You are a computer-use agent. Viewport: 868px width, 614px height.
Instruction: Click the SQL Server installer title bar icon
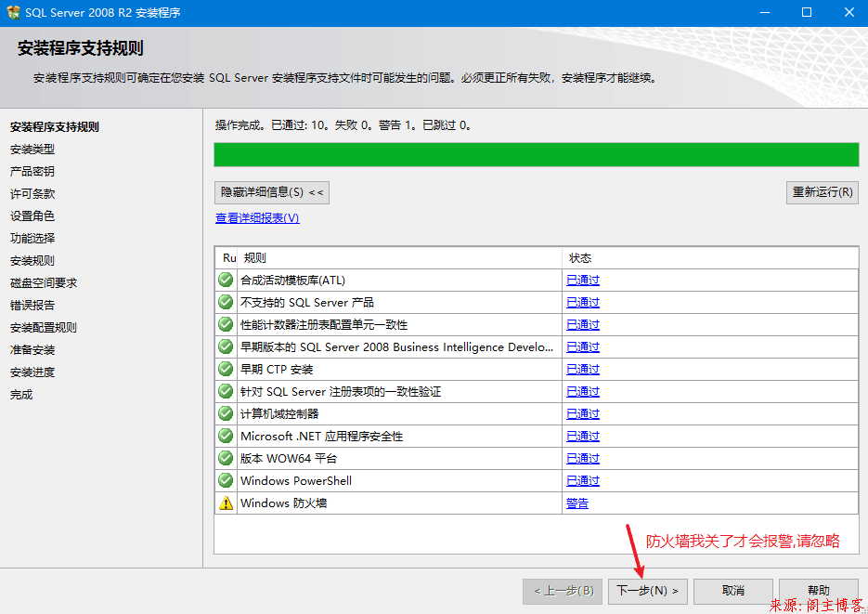click(x=13, y=12)
